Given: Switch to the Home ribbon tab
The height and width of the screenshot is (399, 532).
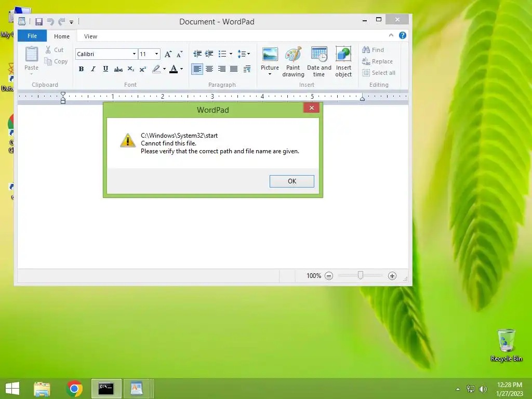Looking at the screenshot, I should click(x=62, y=36).
